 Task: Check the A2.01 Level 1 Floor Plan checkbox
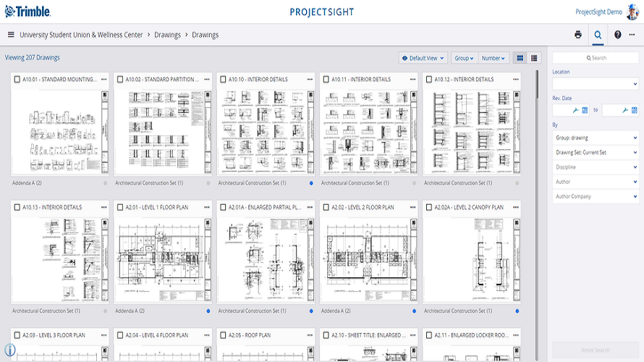tap(120, 208)
